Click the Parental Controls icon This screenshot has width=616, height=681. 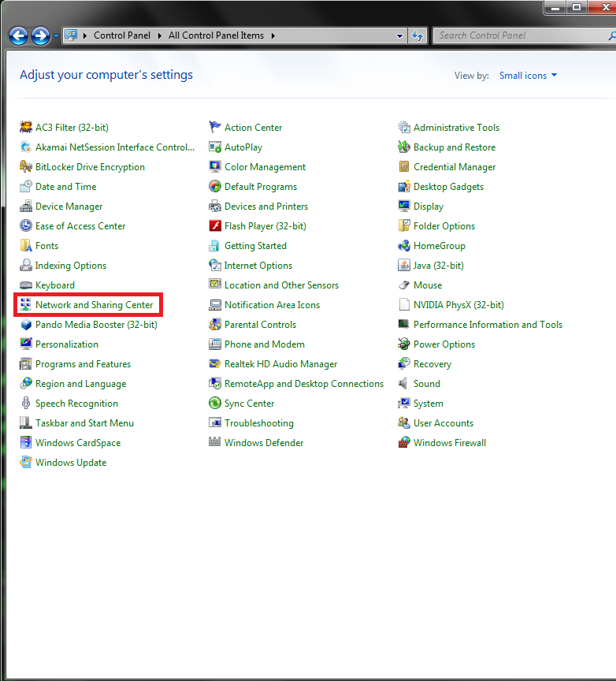(x=215, y=325)
